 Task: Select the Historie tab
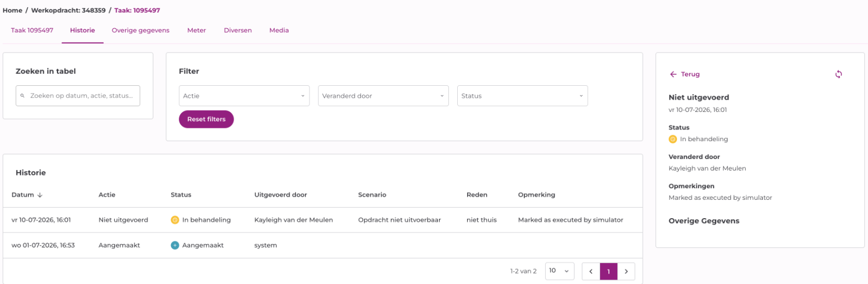[82, 30]
